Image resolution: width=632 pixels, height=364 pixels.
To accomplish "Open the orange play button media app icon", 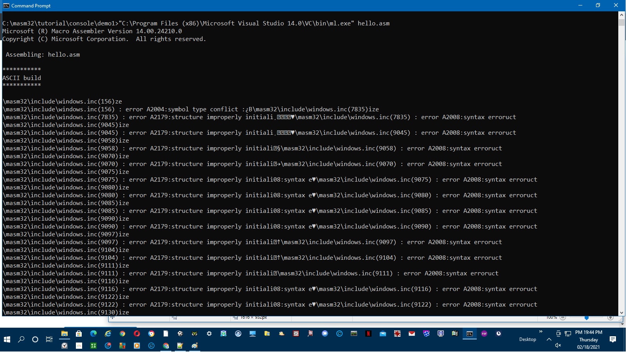I will [x=137, y=346].
